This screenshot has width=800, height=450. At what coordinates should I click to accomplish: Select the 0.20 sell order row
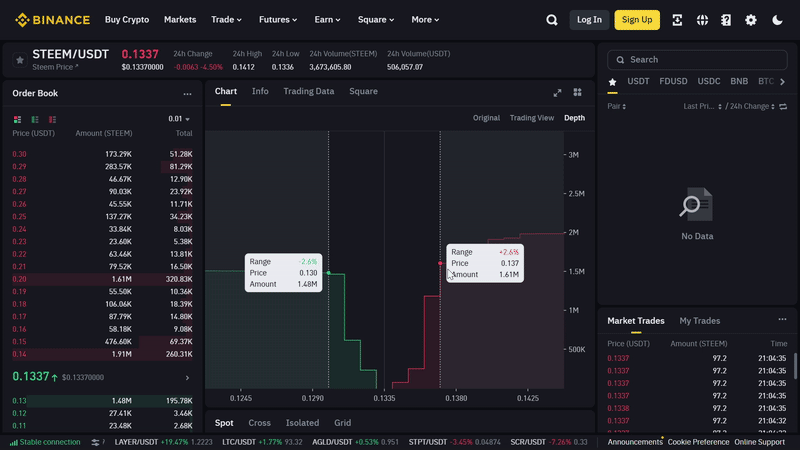click(102, 279)
